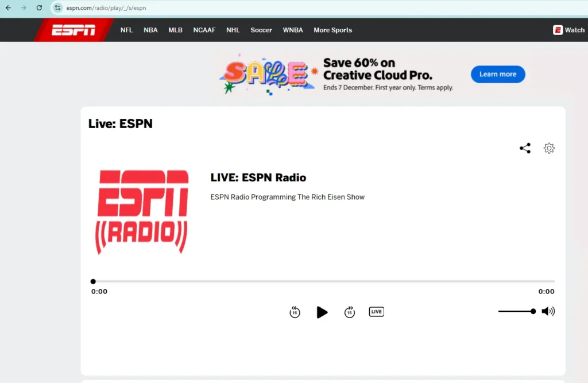Switch to the NFL section
The width and height of the screenshot is (588, 383).
(126, 30)
